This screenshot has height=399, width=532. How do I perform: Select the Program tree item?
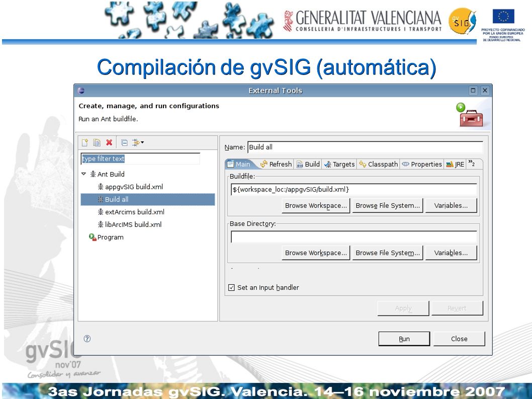click(110, 237)
